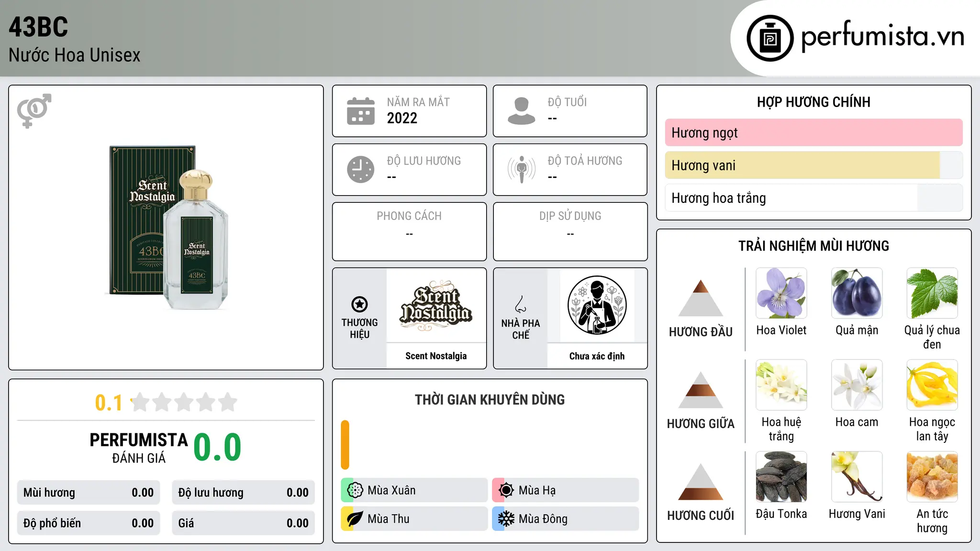Click the 2022 release year value
980x551 pixels.
point(402,118)
